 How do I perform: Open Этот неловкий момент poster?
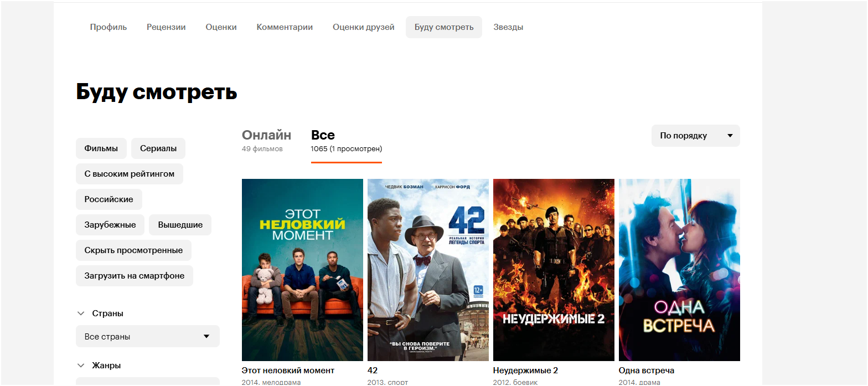[x=302, y=270]
